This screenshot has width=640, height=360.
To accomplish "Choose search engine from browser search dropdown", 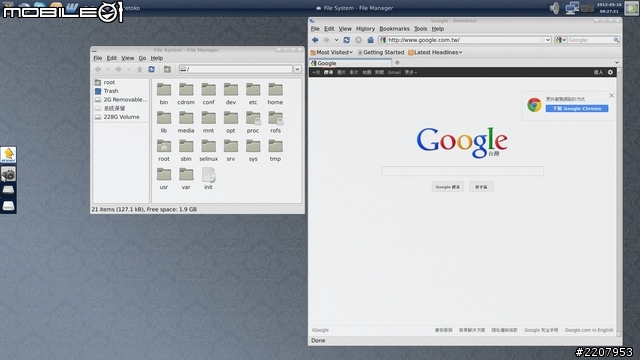I will coord(560,40).
